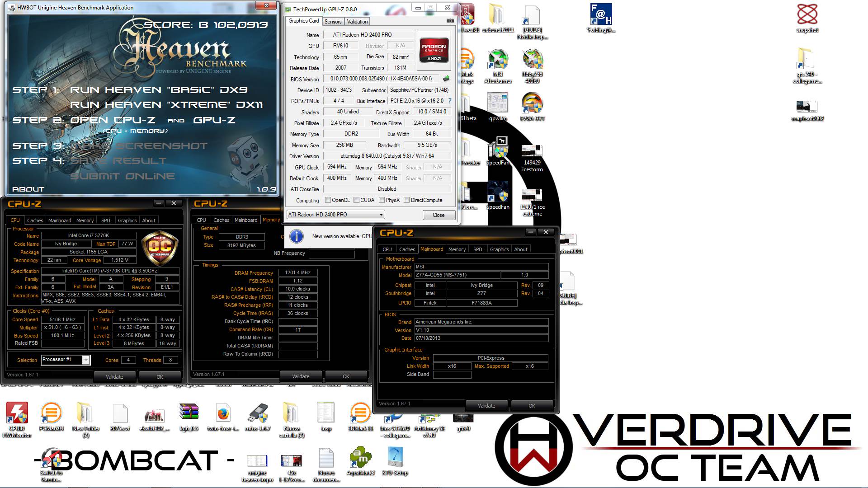Open the MSI Afterburner desktop shortcut
This screenshot has height=488, width=868.
pos(498,66)
